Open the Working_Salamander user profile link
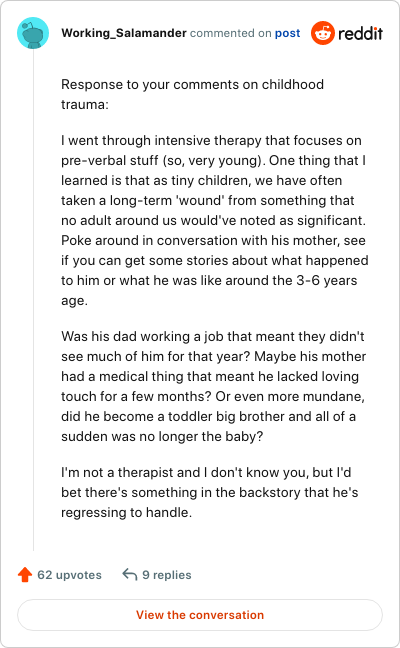The height and width of the screenshot is (648, 400). [124, 33]
